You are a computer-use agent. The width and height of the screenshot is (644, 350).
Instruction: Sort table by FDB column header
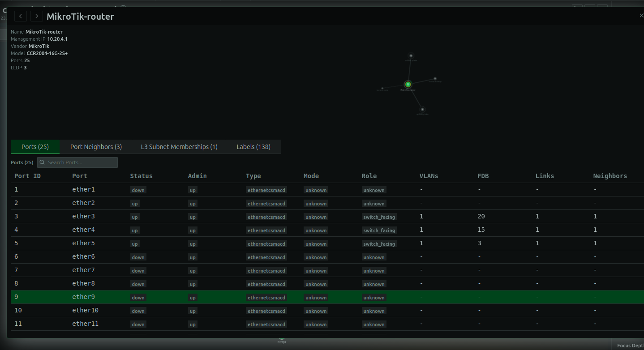[x=483, y=176]
